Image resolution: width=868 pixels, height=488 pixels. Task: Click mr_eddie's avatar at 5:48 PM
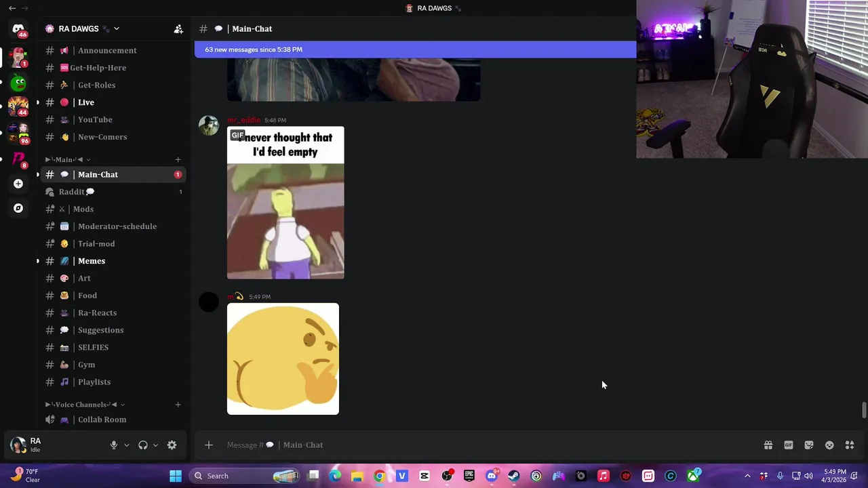pos(209,125)
